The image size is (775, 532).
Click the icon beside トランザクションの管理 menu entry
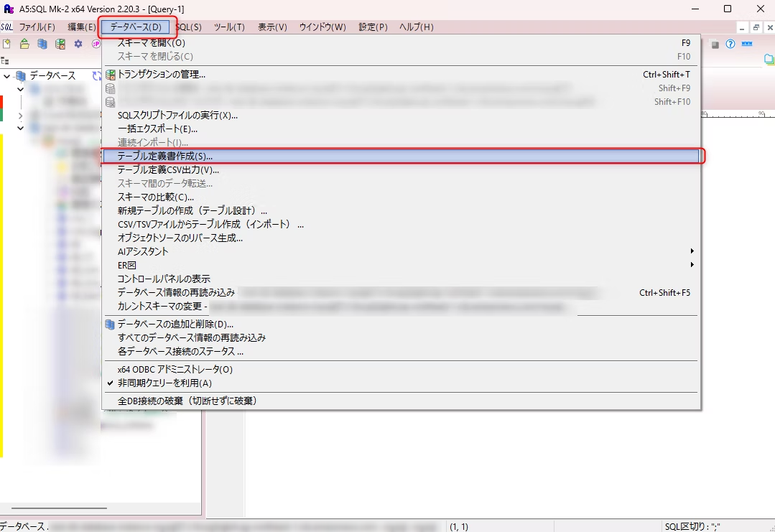(x=110, y=75)
